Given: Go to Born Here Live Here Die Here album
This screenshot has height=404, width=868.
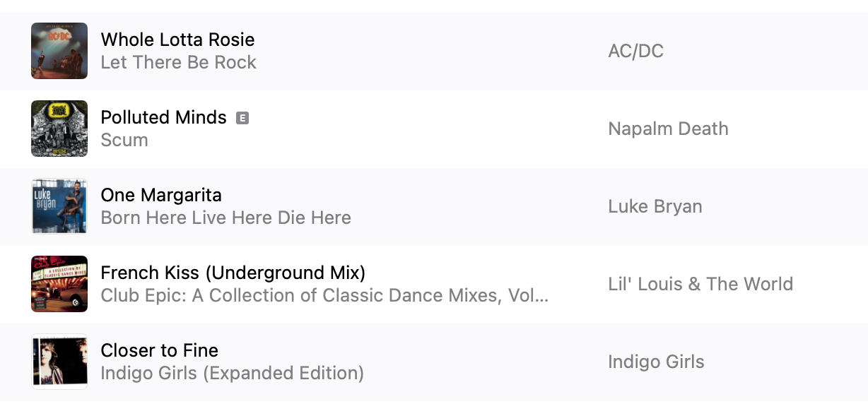Looking at the screenshot, I should click(x=225, y=218).
